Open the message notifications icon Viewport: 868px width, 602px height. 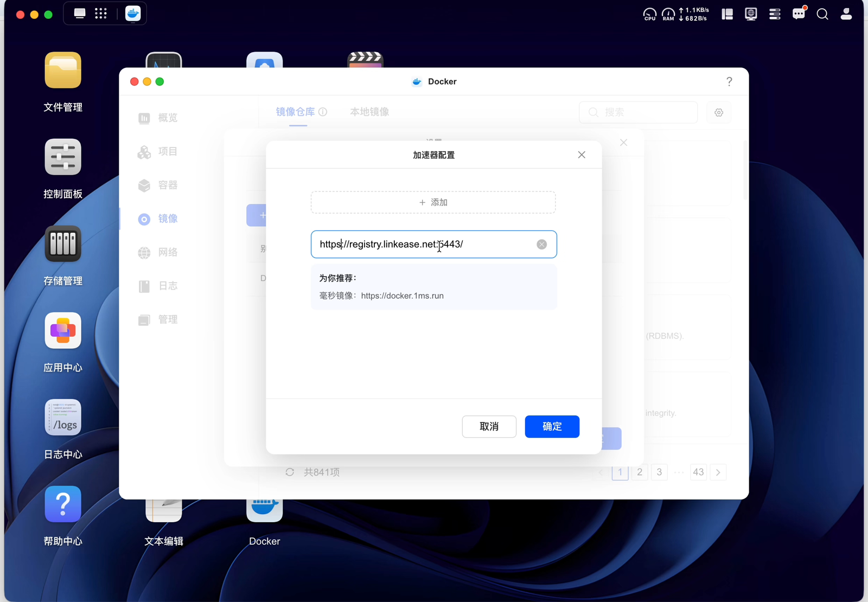pyautogui.click(x=799, y=14)
